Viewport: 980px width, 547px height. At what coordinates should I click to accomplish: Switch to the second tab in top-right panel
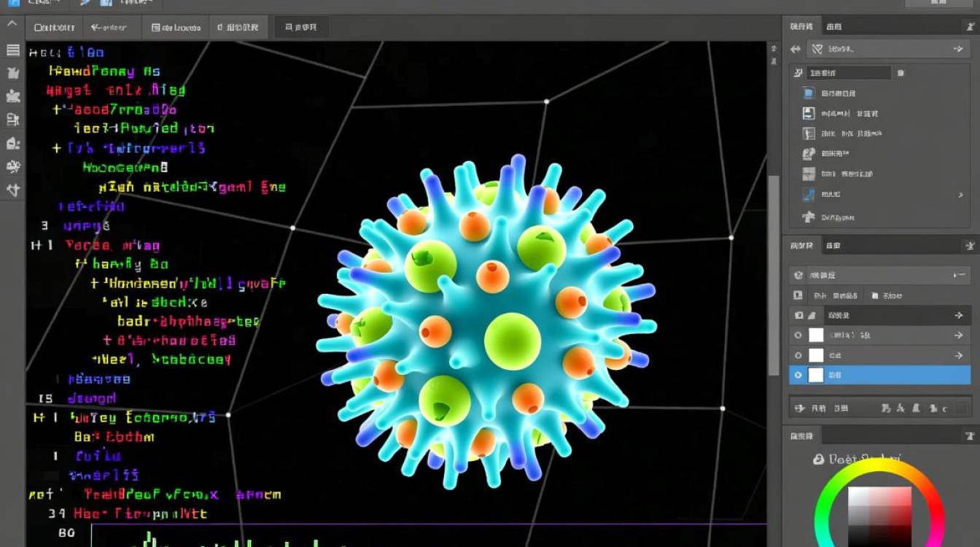point(833,27)
